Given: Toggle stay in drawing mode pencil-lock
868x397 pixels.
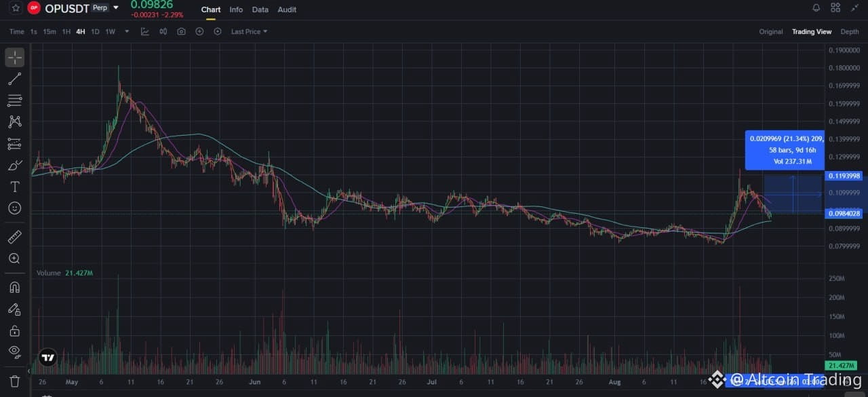Looking at the screenshot, I should click(x=14, y=309).
